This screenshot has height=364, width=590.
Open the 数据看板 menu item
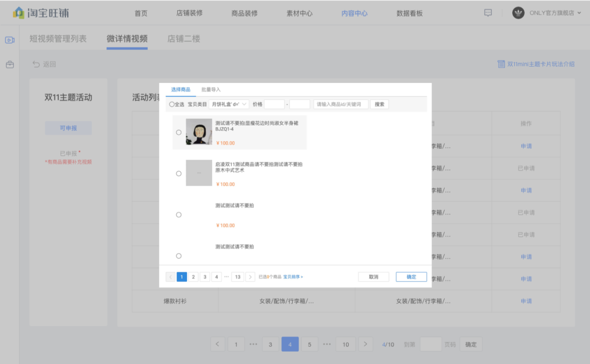click(409, 13)
